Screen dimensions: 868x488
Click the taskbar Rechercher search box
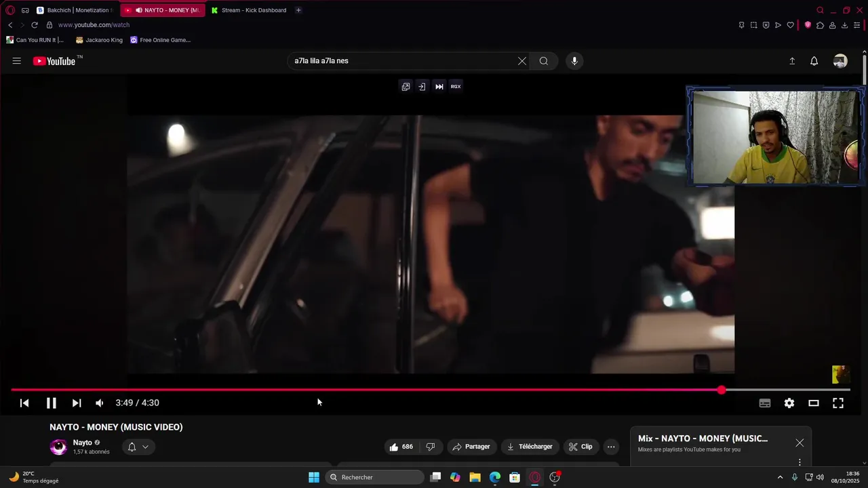[x=375, y=477]
